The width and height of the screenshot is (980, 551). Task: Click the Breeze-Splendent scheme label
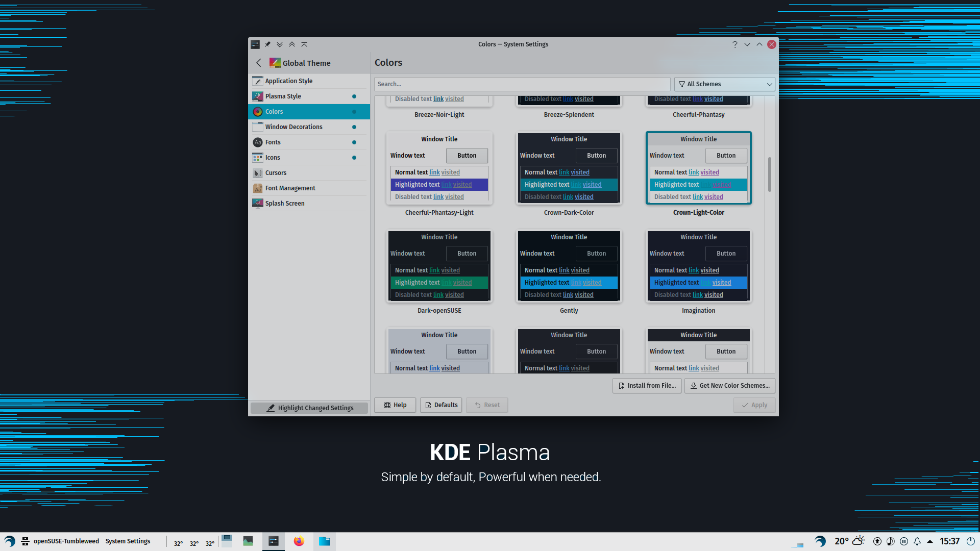coord(569,115)
